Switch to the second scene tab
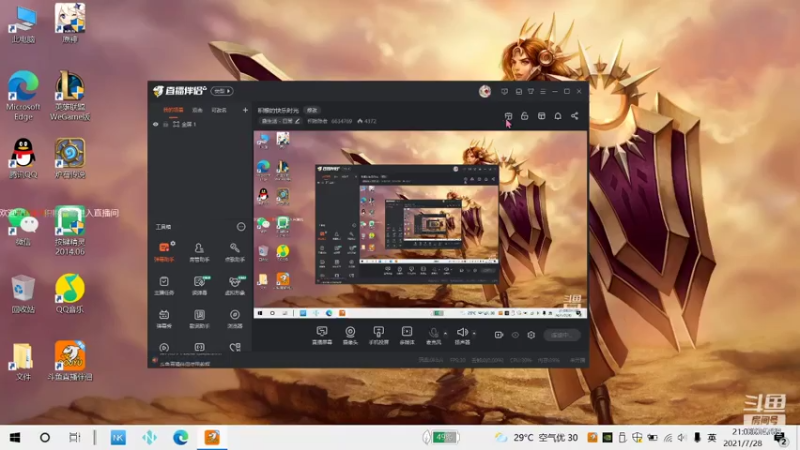Viewport: 800px width, 450px height. click(x=197, y=110)
